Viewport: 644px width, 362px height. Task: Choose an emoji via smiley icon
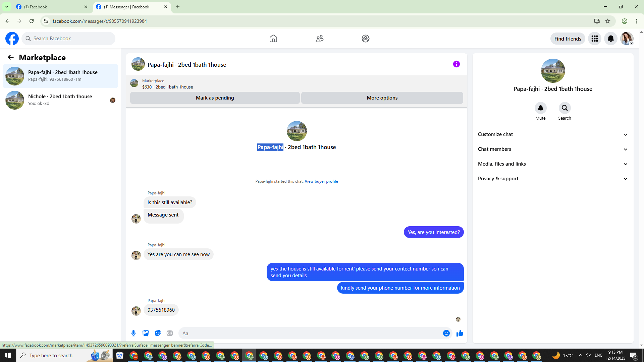click(446, 333)
